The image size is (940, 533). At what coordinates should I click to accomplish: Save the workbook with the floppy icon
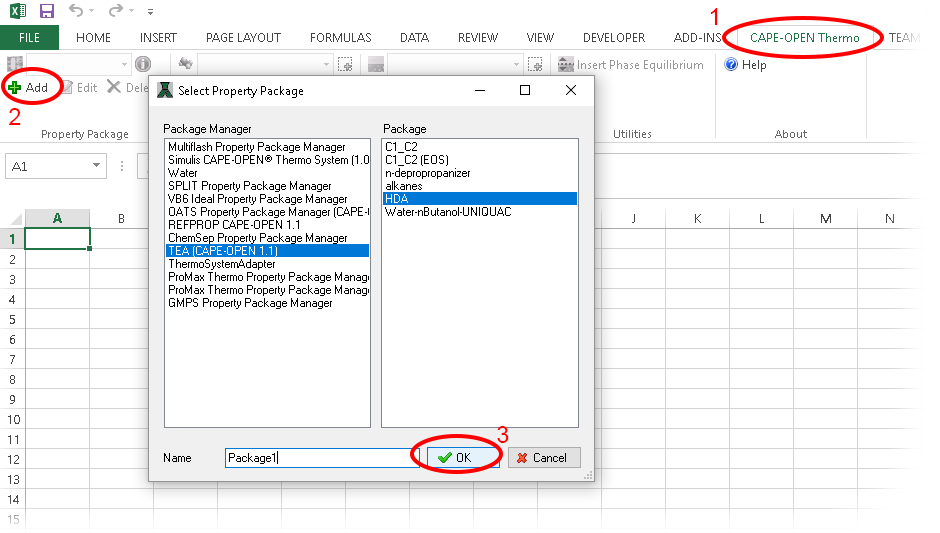pos(46,11)
